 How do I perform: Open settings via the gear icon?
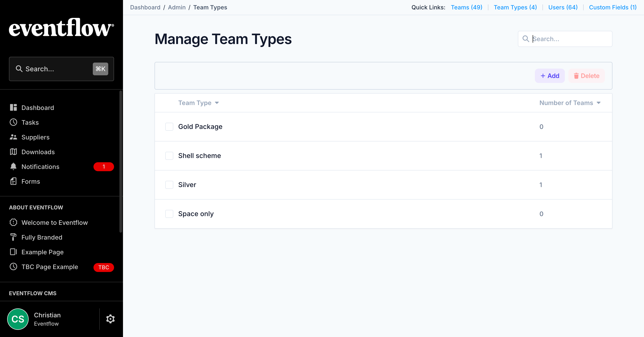pyautogui.click(x=110, y=319)
